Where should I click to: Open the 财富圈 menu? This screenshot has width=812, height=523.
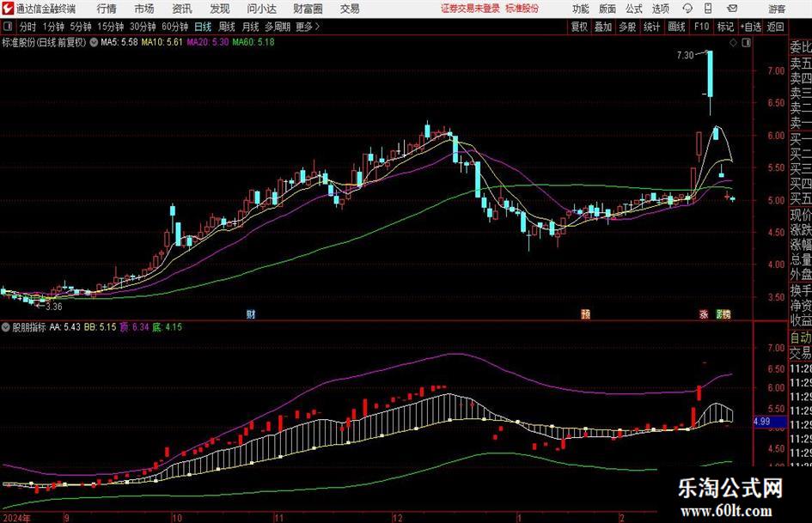[308, 9]
